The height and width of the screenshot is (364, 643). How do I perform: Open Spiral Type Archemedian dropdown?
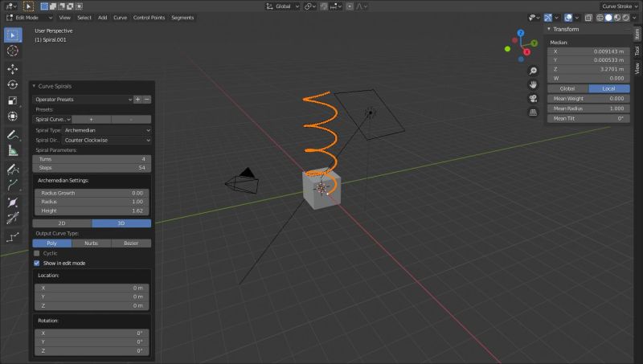[107, 130]
